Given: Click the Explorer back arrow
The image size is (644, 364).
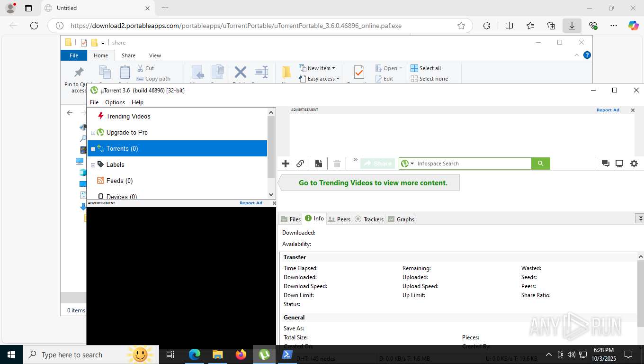Looking at the screenshot, I should click(70, 113).
